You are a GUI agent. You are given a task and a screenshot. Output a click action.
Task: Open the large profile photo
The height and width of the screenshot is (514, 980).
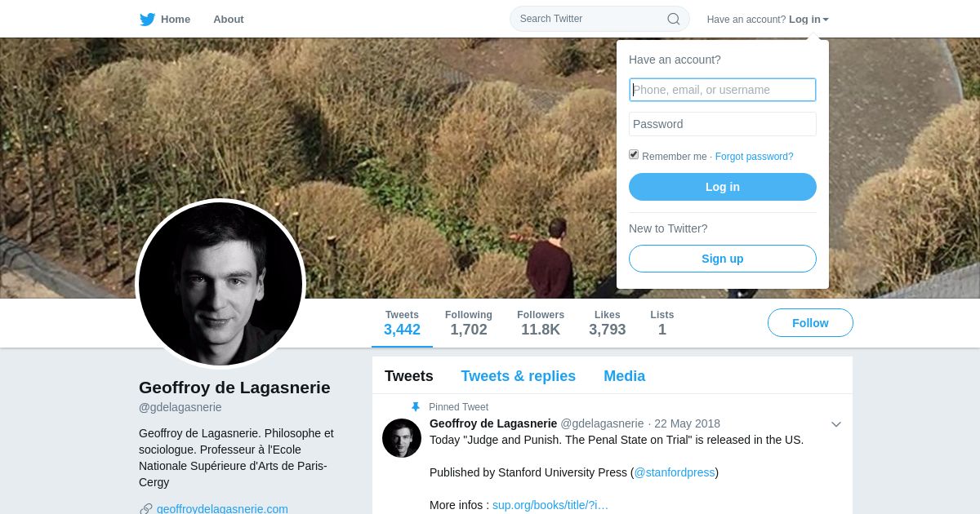point(220,284)
